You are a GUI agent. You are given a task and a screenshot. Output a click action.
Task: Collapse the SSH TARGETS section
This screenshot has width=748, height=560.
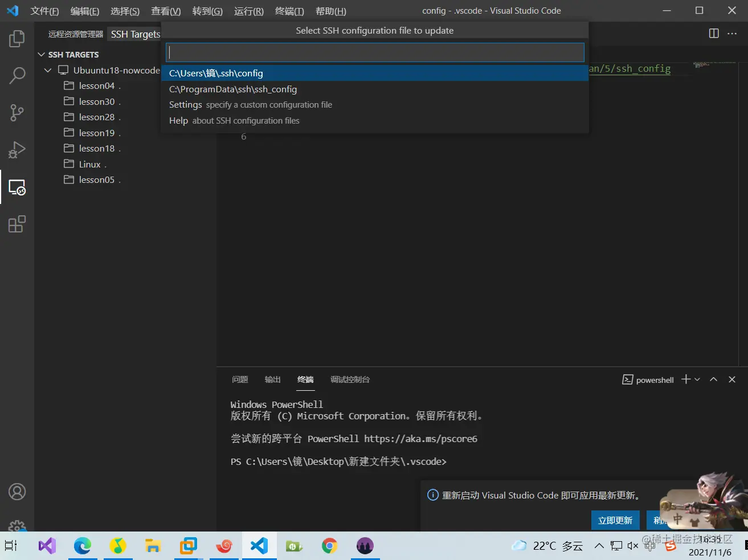click(x=41, y=55)
